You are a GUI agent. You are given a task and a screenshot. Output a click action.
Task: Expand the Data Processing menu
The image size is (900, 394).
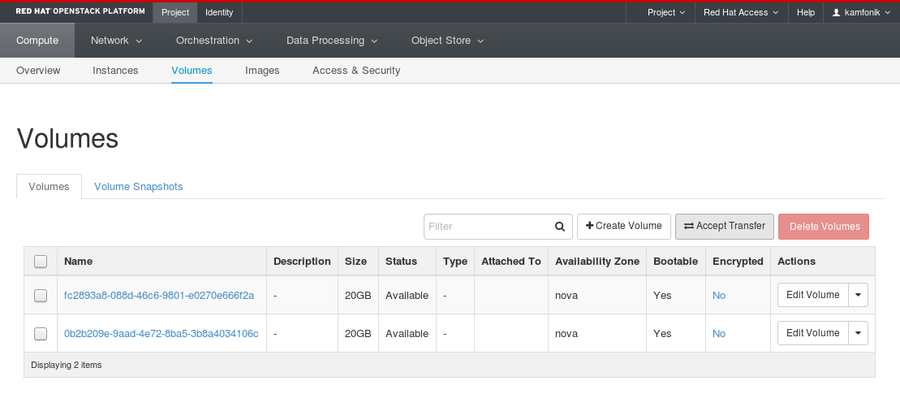(332, 41)
